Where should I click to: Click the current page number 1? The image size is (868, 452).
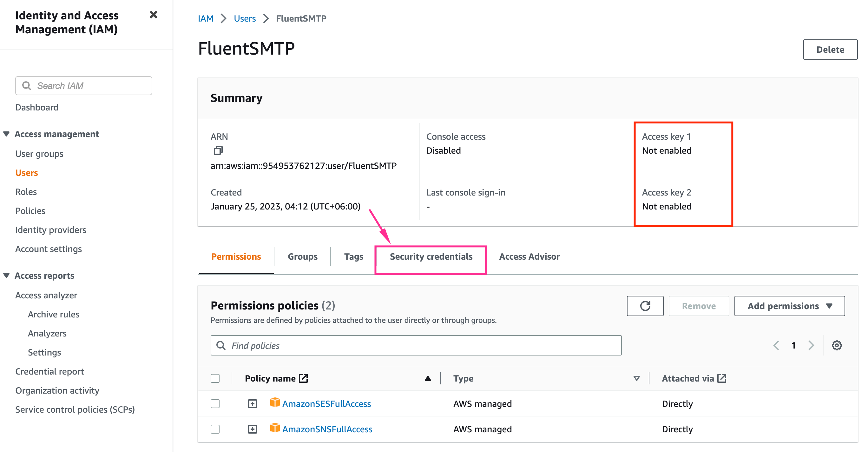[x=793, y=345]
